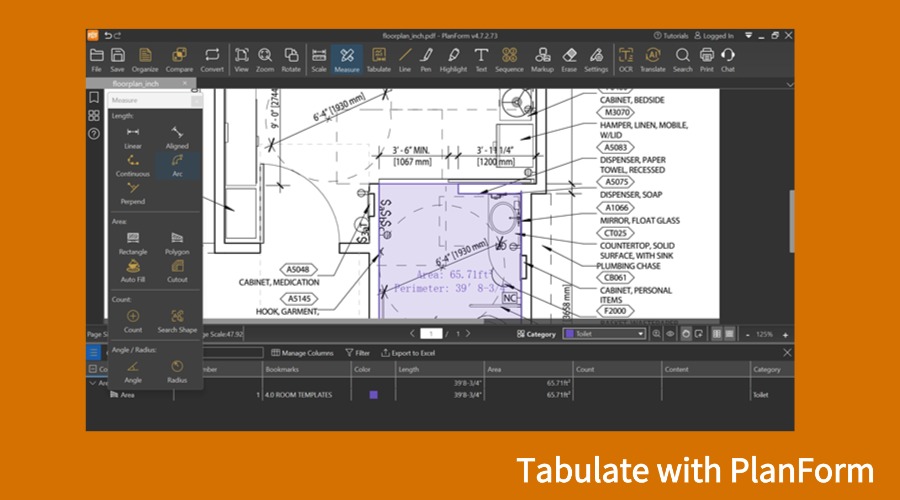Toggle two-page side-by-side view
The image size is (900, 500).
pos(716,334)
